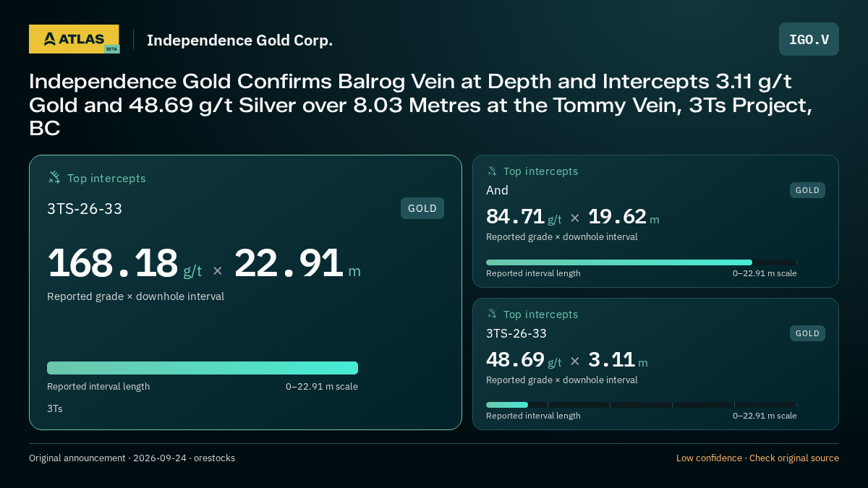
Task: Click 'Top intercepts' label in the 84.71 g/t card
Action: [540, 171]
